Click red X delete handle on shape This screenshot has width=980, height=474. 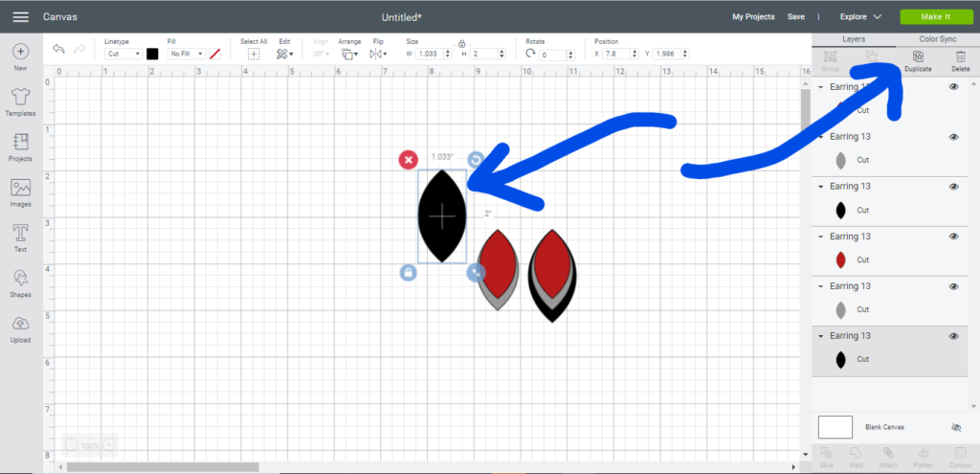[408, 160]
